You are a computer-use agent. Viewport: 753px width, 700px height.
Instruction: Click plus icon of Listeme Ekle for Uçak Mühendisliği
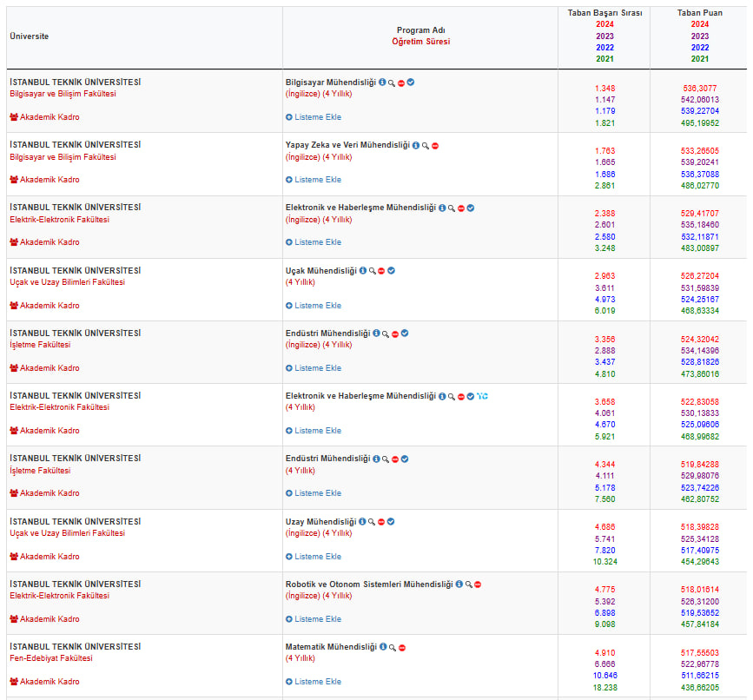(x=289, y=306)
